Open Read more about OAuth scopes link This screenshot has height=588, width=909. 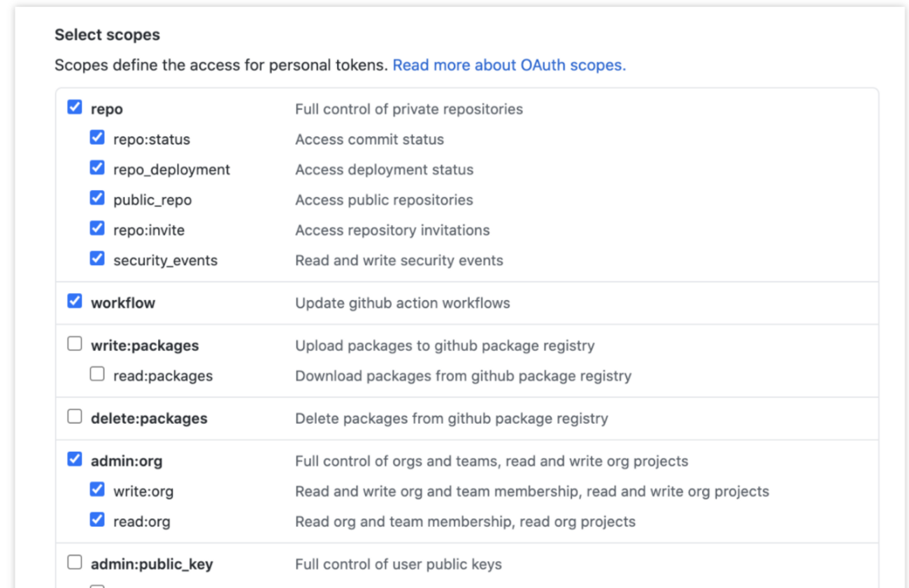click(509, 65)
